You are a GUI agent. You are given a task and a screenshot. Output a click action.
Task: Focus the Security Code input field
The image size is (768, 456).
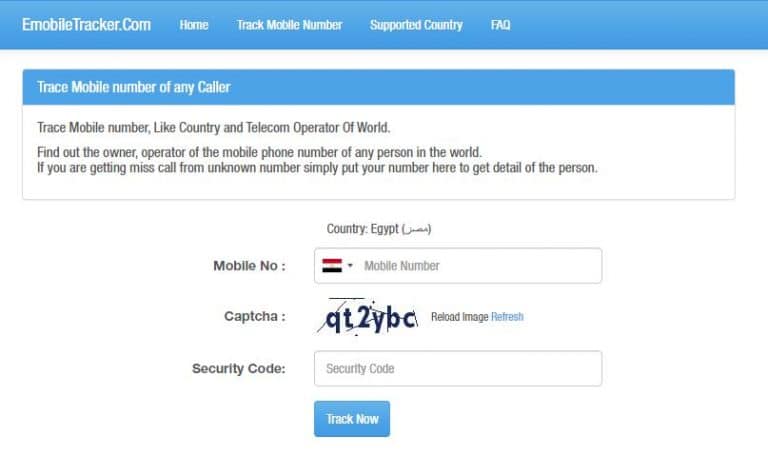[458, 368]
